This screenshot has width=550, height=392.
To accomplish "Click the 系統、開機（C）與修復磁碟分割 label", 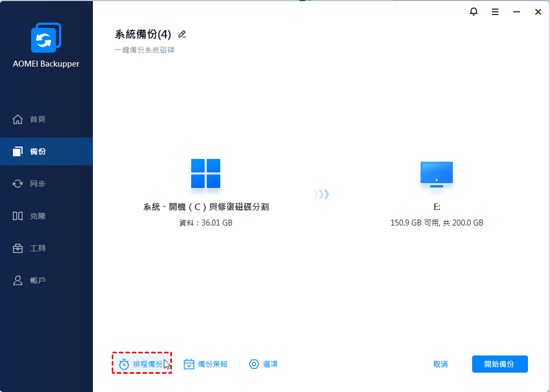I will pyautogui.click(x=206, y=207).
